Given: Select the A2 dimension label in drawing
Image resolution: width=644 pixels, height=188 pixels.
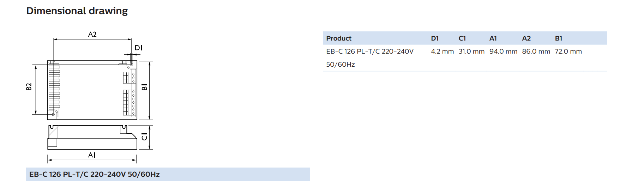Looking at the screenshot, I should (x=92, y=34).
